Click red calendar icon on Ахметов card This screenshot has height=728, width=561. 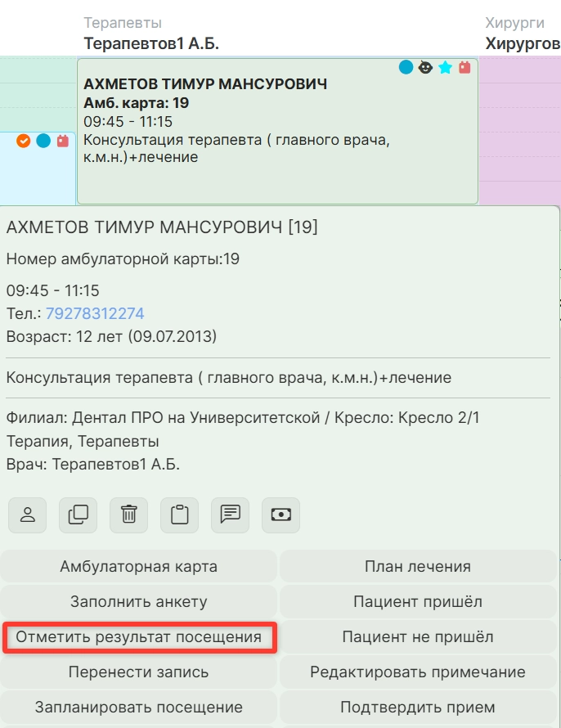point(465,67)
